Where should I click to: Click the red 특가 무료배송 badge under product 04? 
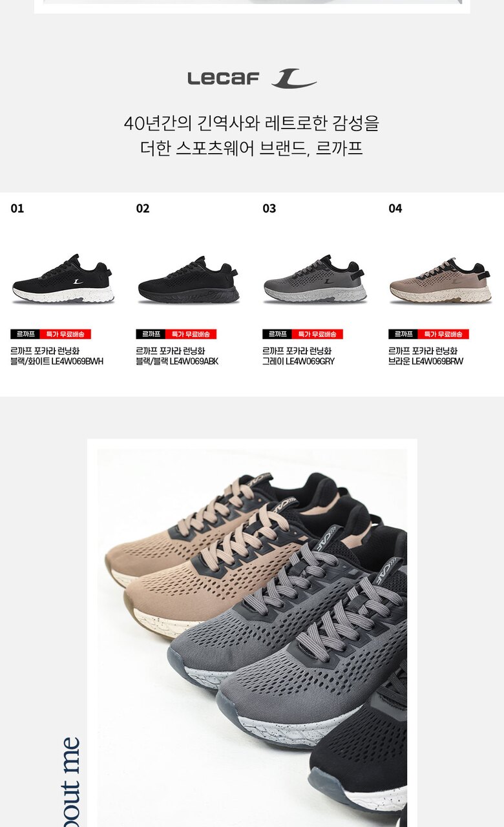coord(443,334)
